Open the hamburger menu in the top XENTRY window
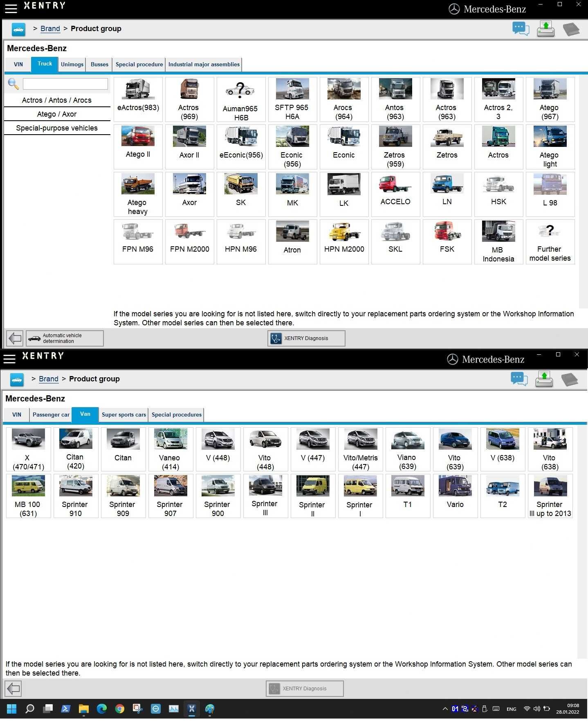The width and height of the screenshot is (588, 721). [x=11, y=8]
